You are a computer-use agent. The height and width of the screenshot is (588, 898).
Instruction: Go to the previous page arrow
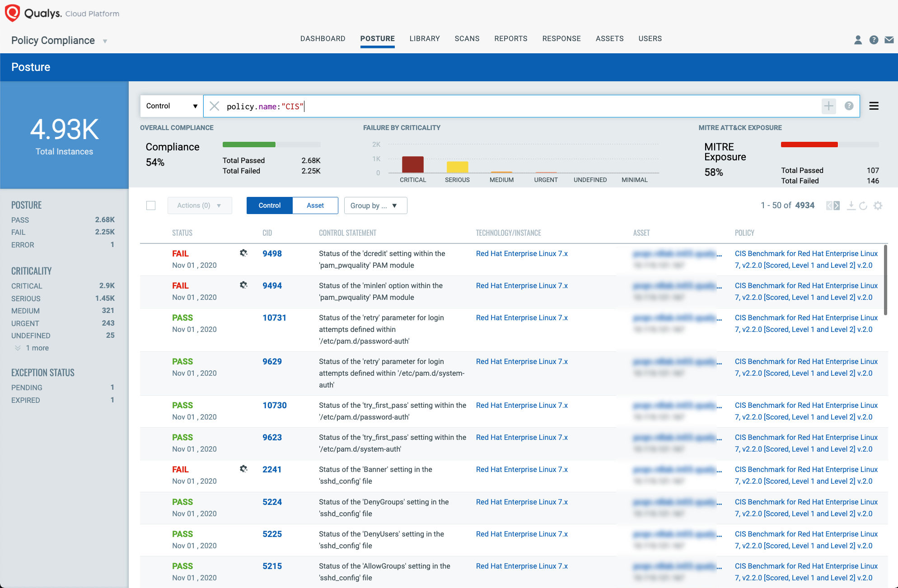(829, 205)
